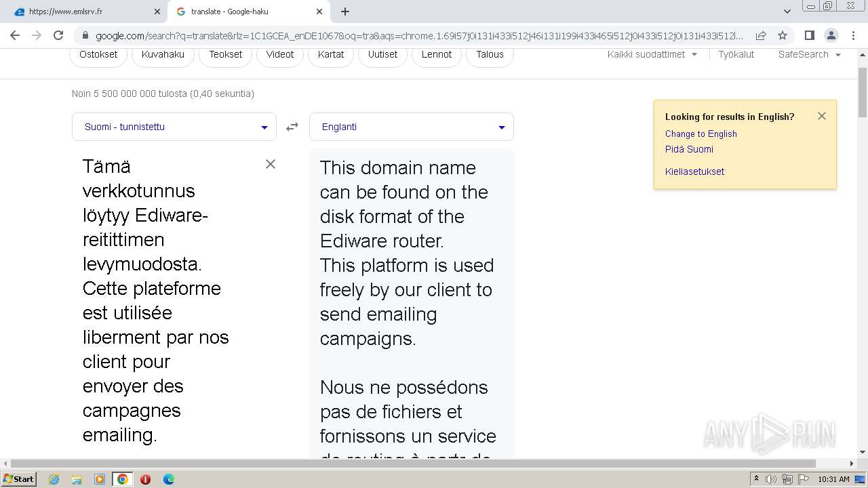Share this page via address bar icon
868x488 pixels.
tap(761, 35)
